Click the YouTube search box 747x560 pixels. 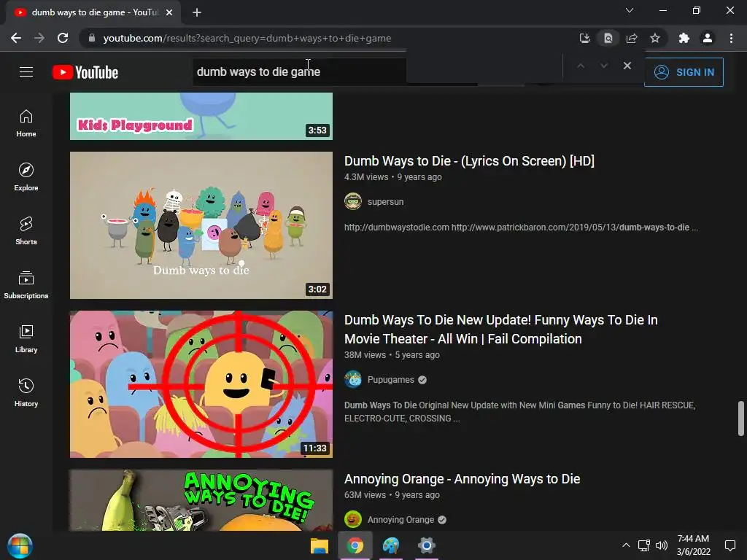299,72
